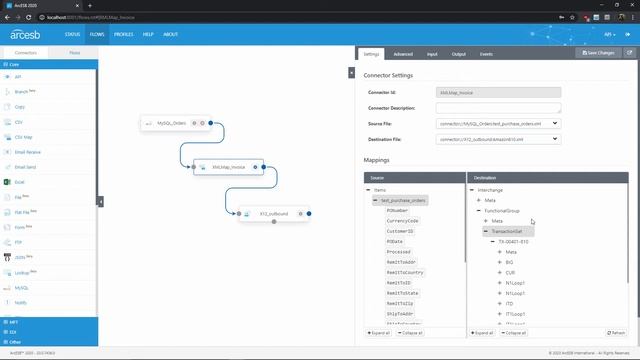Choose the JSON connector icon
640x360 pixels.
tap(7, 258)
